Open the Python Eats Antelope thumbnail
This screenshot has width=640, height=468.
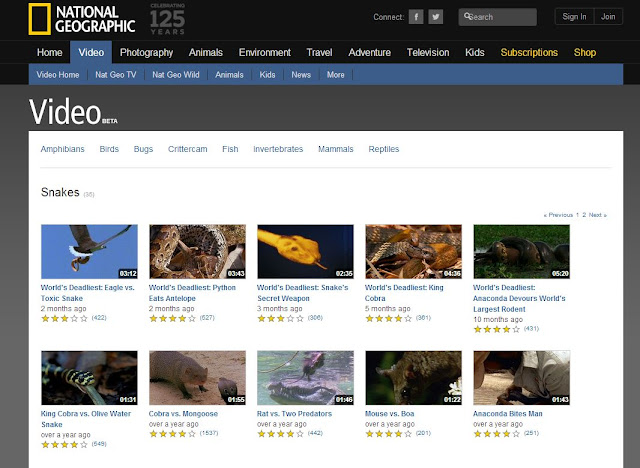click(x=198, y=252)
